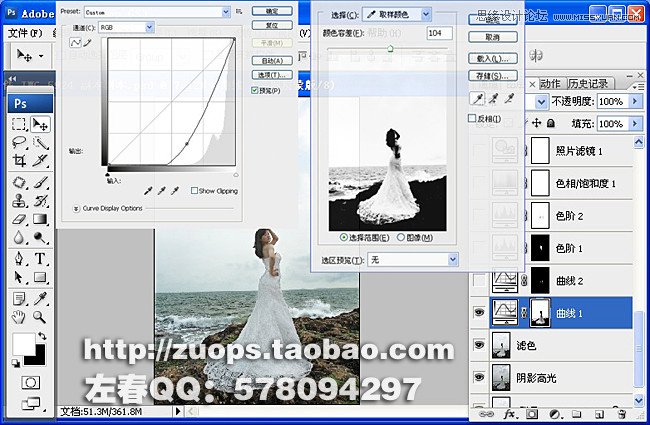This screenshot has width=650, height=425.
Task: Pick the add-to-sample eyedropper in Color Range
Action: [494, 99]
